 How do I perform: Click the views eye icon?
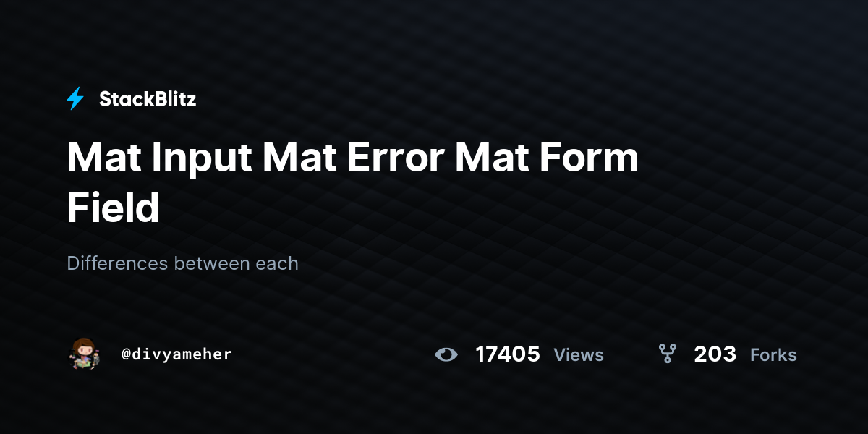446,354
